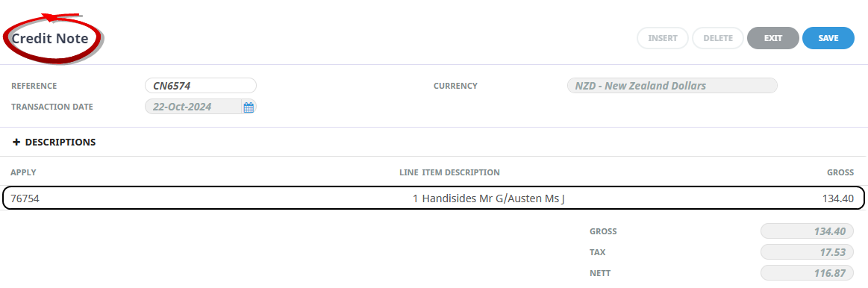Click the Credit Note page title

click(50, 39)
